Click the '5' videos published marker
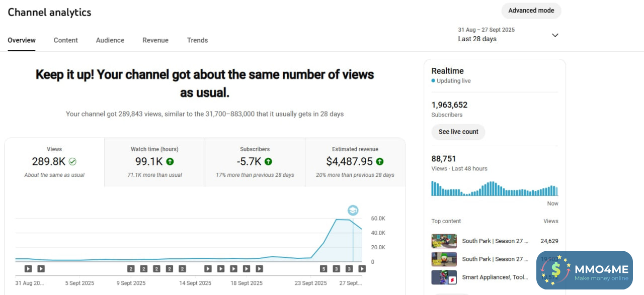 [x=324, y=269]
